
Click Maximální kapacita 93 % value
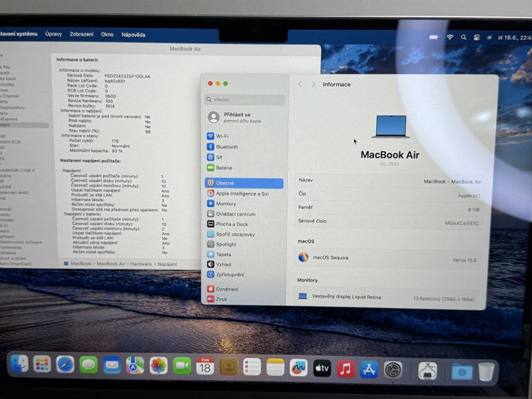tap(117, 151)
